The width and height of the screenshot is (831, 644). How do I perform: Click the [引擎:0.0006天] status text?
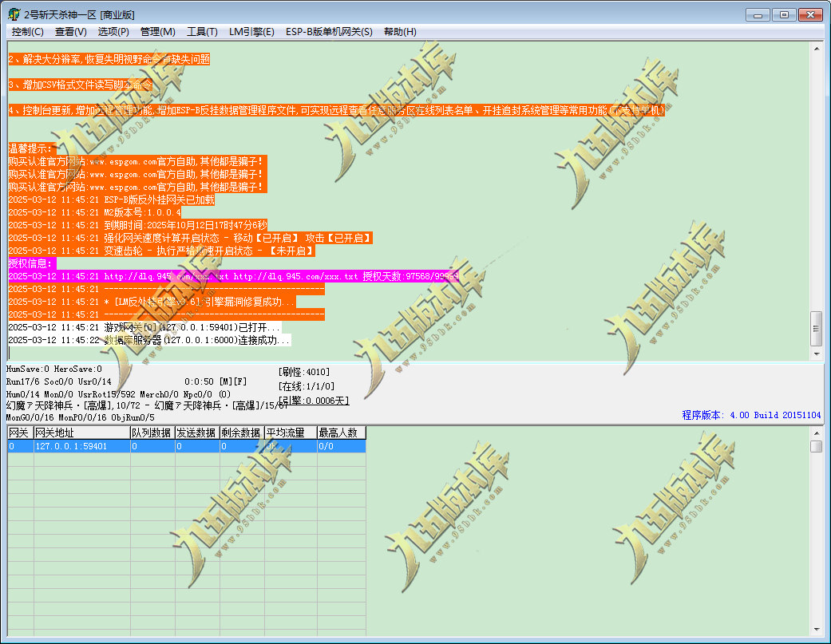point(314,401)
